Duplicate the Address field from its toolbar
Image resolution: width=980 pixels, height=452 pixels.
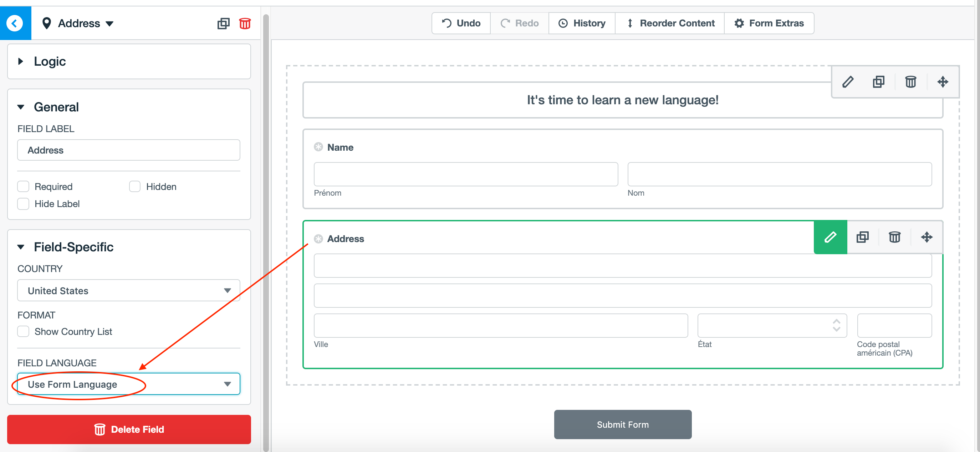tap(862, 237)
